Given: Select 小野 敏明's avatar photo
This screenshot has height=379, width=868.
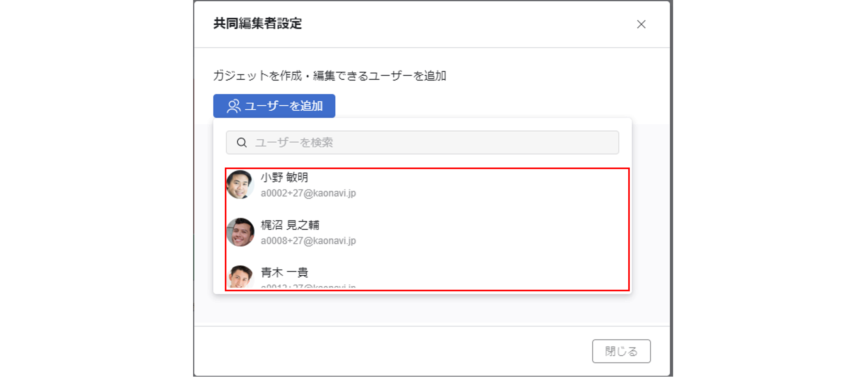Looking at the screenshot, I should [x=240, y=184].
